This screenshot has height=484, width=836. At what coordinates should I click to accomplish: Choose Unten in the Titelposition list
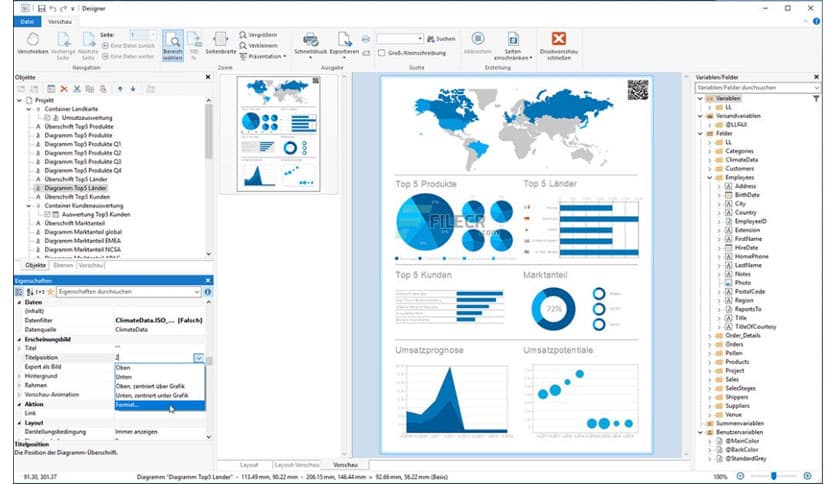coord(159,377)
